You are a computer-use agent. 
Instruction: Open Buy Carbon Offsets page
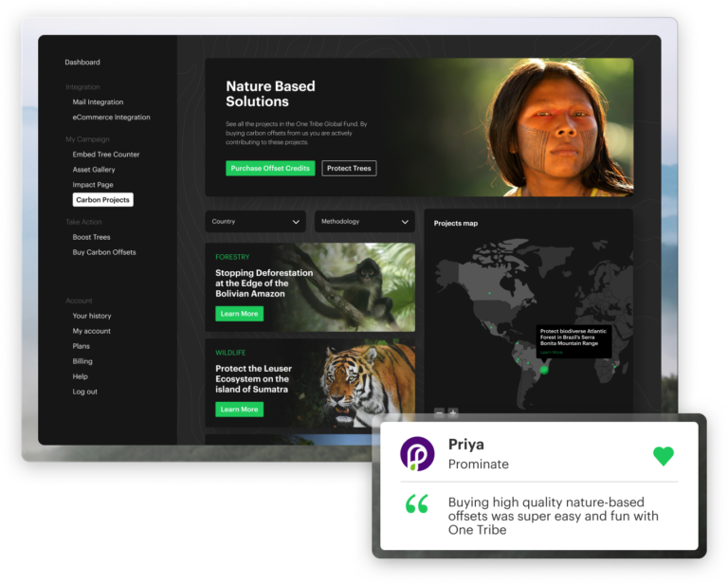104,252
